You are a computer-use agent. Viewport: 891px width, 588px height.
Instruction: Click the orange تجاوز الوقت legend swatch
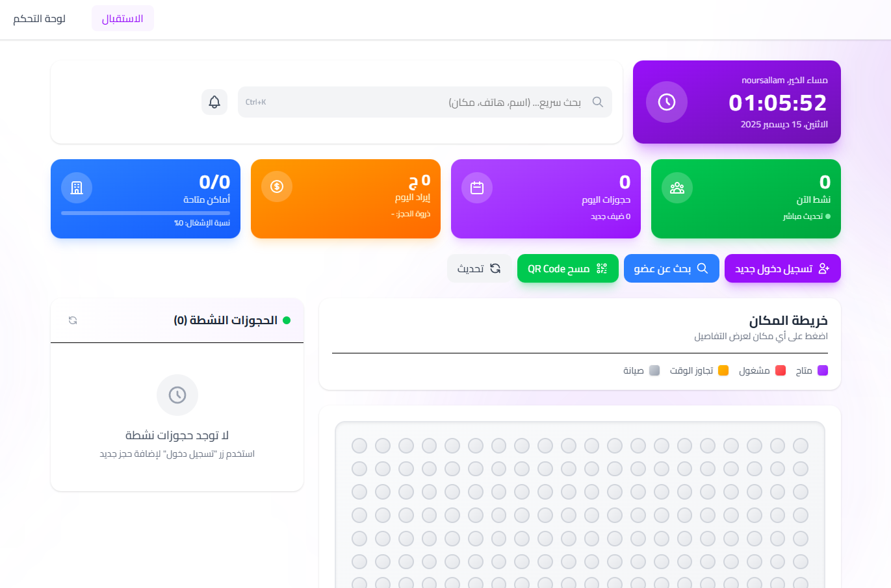[x=723, y=370]
